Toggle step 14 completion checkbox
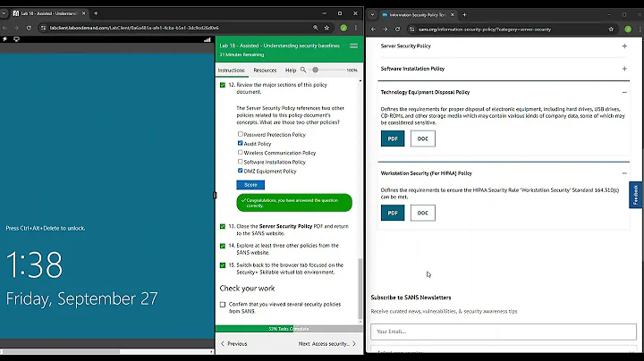The height and width of the screenshot is (361, 644). coord(223,246)
